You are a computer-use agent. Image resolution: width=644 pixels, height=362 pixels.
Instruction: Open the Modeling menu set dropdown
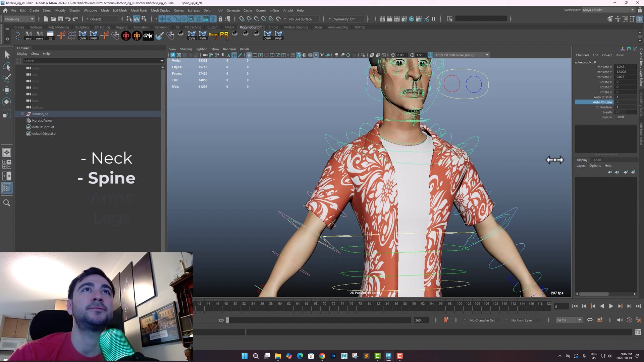(x=19, y=19)
